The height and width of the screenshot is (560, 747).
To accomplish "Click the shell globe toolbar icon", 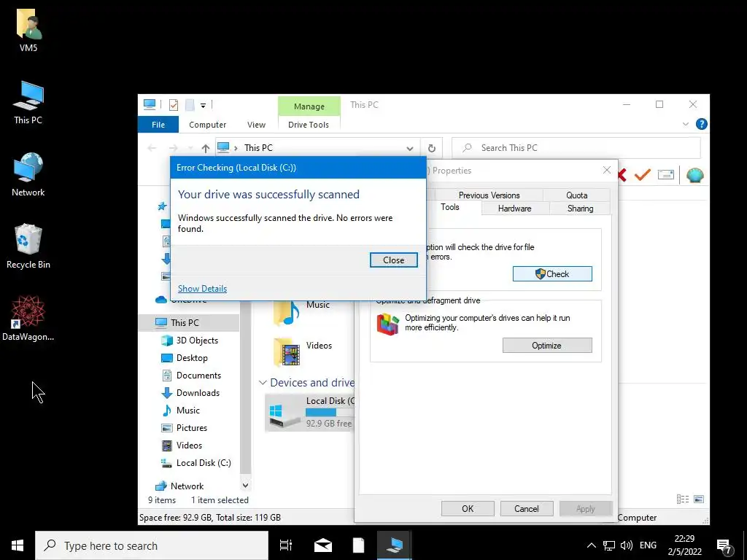I will click(x=695, y=175).
